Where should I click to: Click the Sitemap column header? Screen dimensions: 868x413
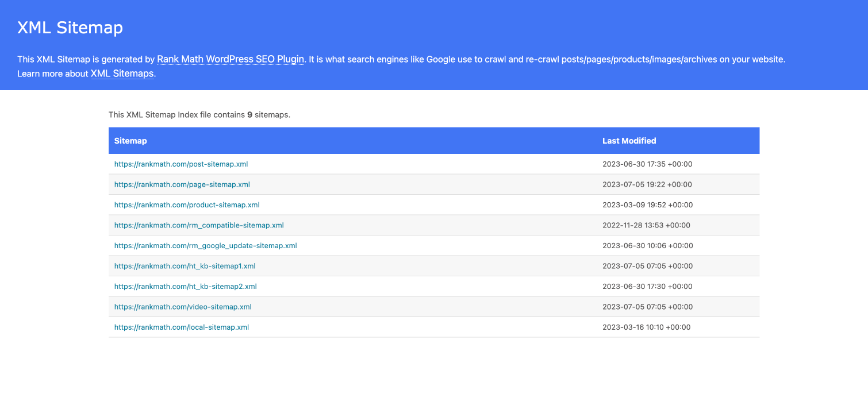click(x=130, y=140)
